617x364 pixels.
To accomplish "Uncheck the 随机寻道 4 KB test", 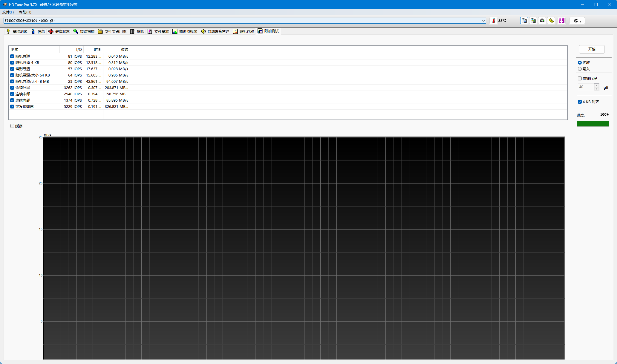I will click(x=12, y=62).
